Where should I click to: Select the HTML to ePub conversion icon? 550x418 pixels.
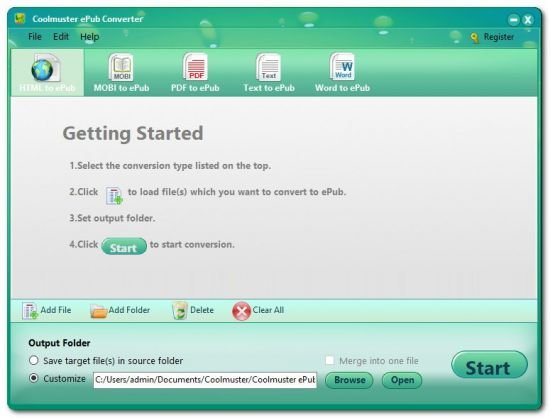pos(45,68)
